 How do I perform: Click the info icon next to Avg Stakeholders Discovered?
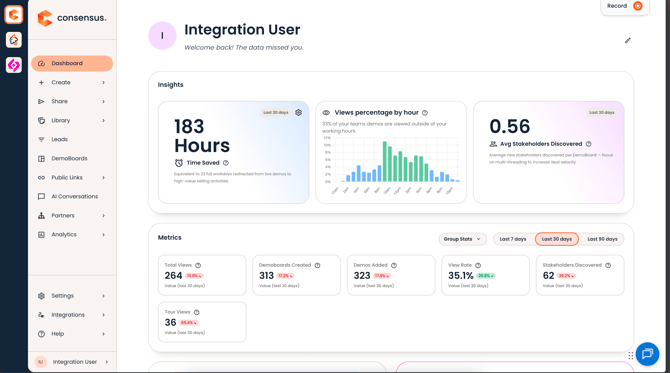click(x=588, y=144)
